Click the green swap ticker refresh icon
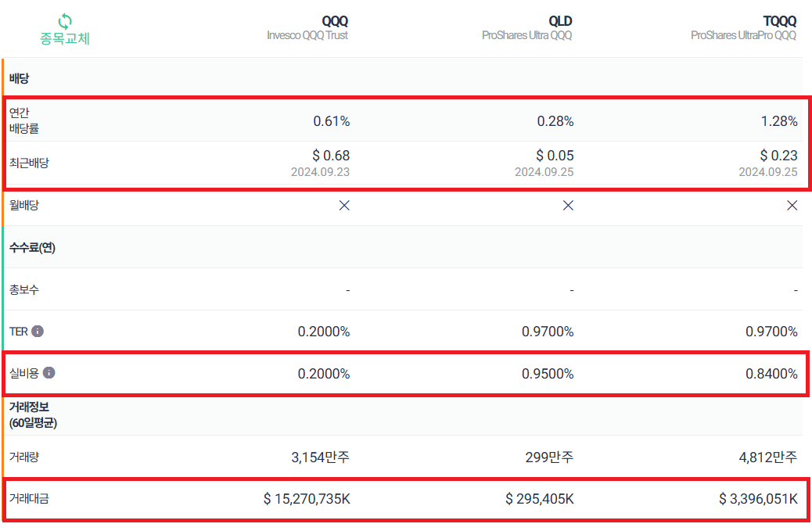Screen dimensions: 812x531 (65, 21)
